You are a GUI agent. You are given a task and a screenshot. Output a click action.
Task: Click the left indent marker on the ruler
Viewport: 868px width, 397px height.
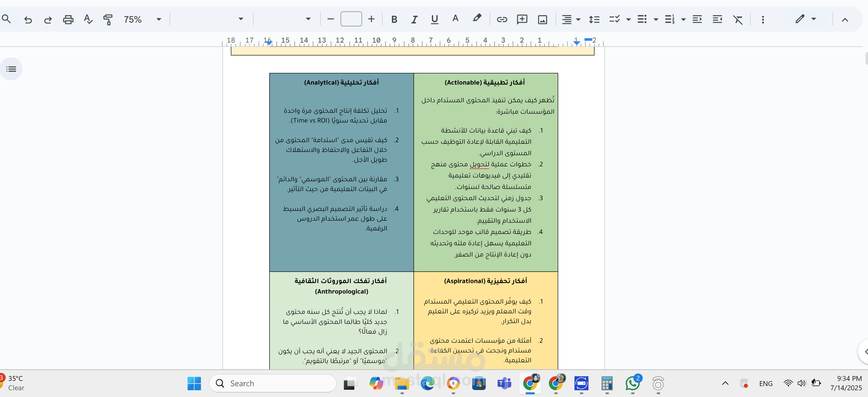click(x=577, y=43)
